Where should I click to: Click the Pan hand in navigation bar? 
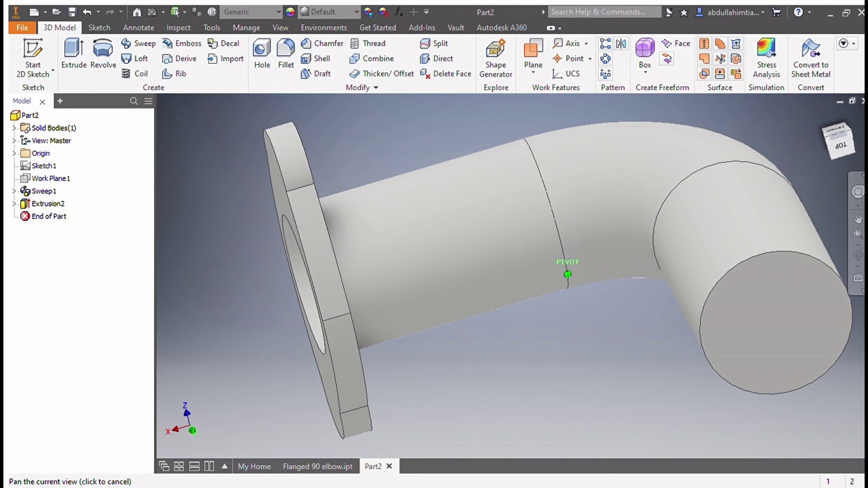point(858,218)
